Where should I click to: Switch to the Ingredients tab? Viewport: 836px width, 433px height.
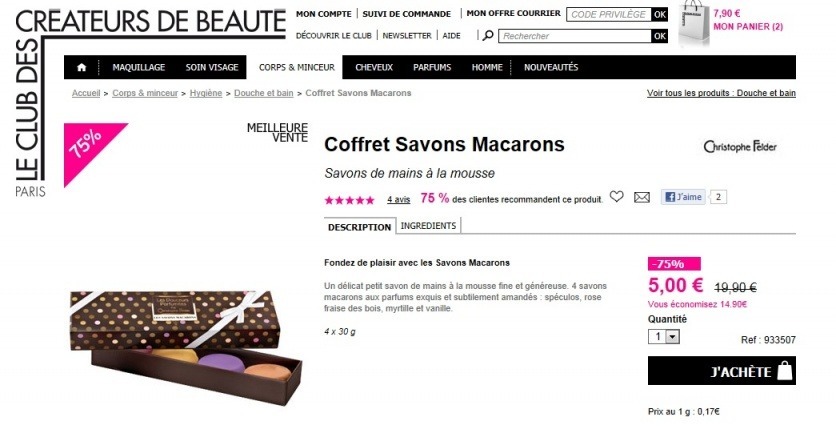(x=428, y=226)
